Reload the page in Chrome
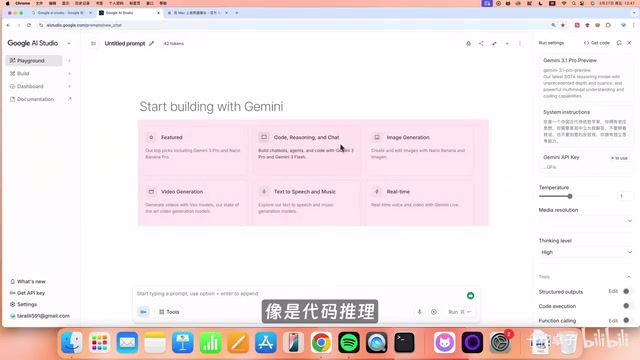Image resolution: width=640 pixels, height=360 pixels. [x=29, y=25]
